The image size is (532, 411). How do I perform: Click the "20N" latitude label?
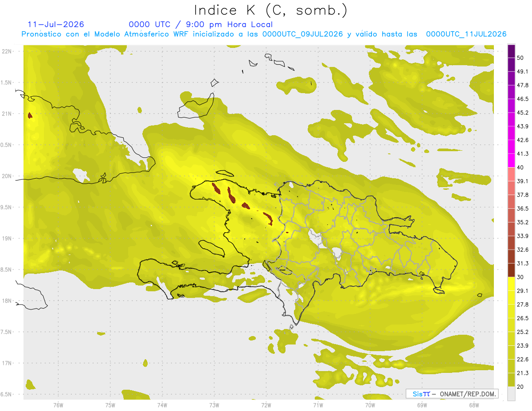coord(7,176)
